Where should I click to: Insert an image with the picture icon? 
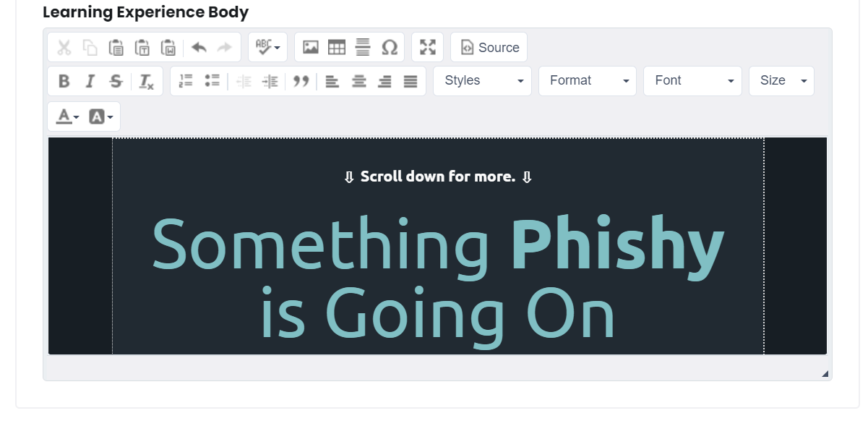click(311, 48)
